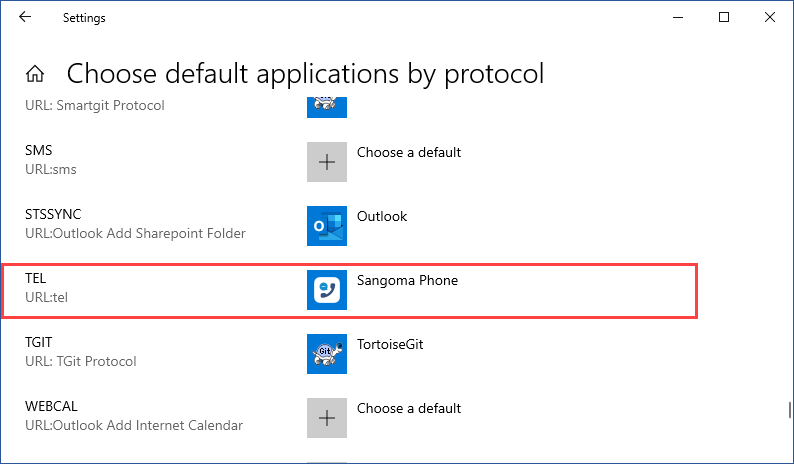Click the TortoiseGit app icon
The width and height of the screenshot is (794, 464).
click(x=326, y=354)
